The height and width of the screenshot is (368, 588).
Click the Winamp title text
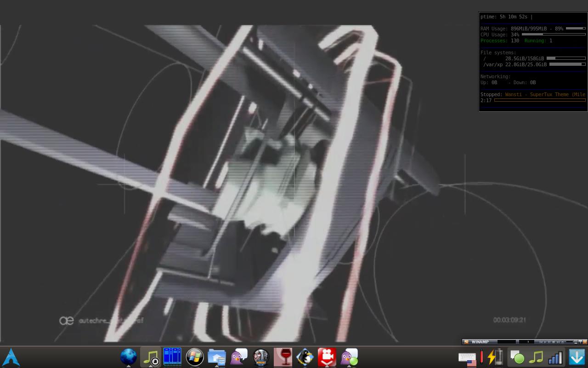480,342
